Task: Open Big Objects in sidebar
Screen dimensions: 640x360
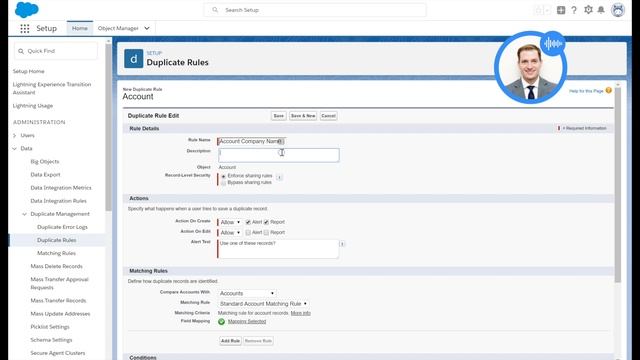Action: [x=45, y=162]
